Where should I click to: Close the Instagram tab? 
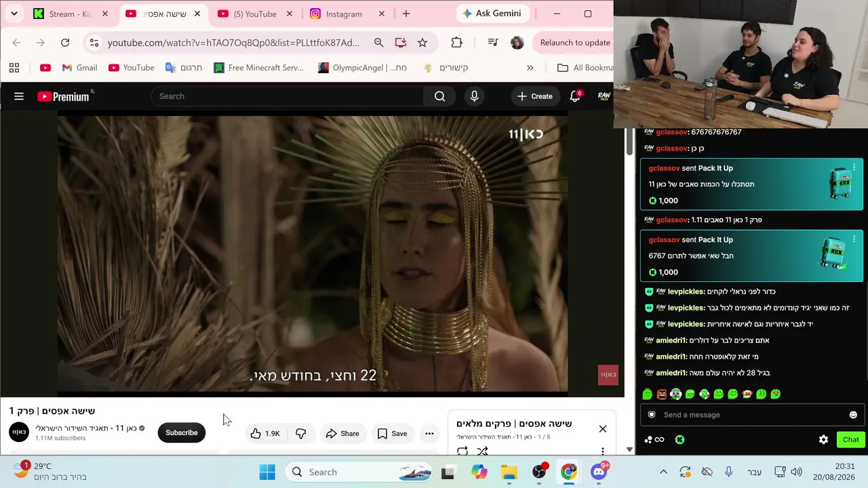[x=381, y=14]
